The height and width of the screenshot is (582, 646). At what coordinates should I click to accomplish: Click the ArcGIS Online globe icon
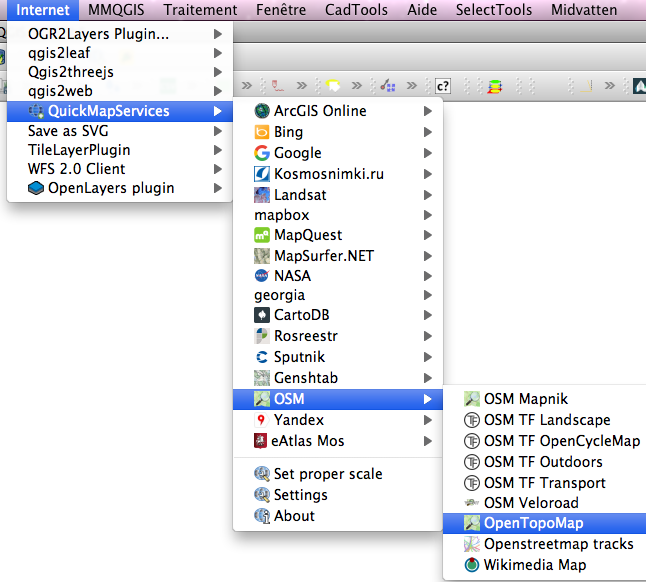point(262,111)
